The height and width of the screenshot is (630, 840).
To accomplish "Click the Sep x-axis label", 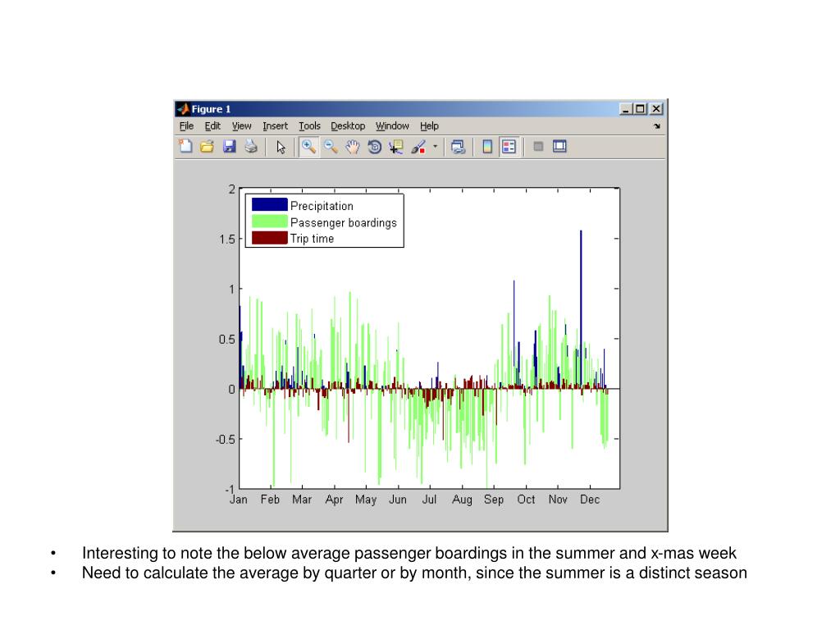I will (x=493, y=500).
